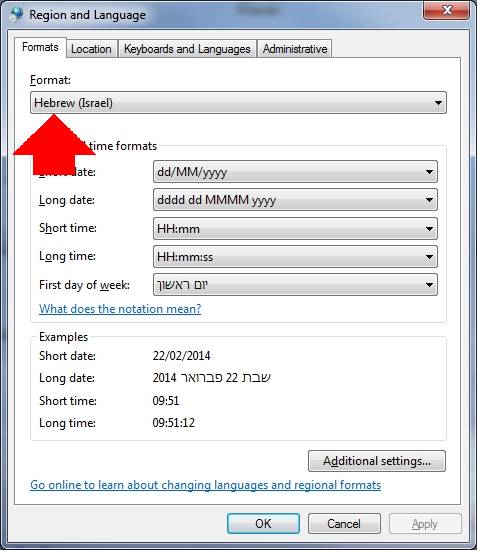
Task: Click the Apply button
Action: (425, 524)
